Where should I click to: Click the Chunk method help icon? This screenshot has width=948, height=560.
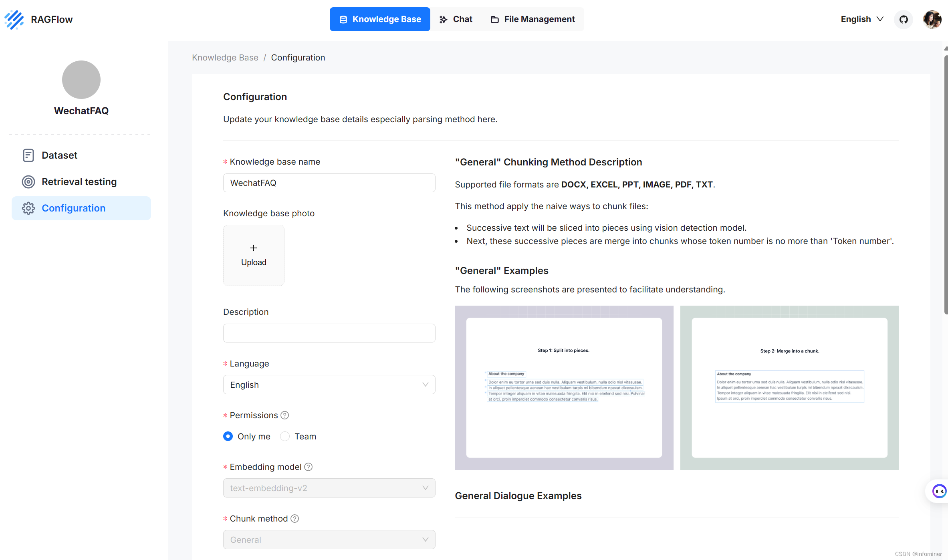(294, 519)
